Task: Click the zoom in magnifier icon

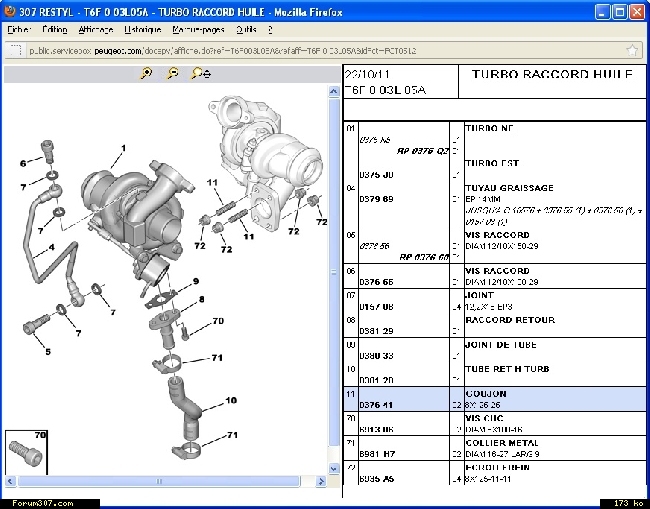Action: (146, 73)
